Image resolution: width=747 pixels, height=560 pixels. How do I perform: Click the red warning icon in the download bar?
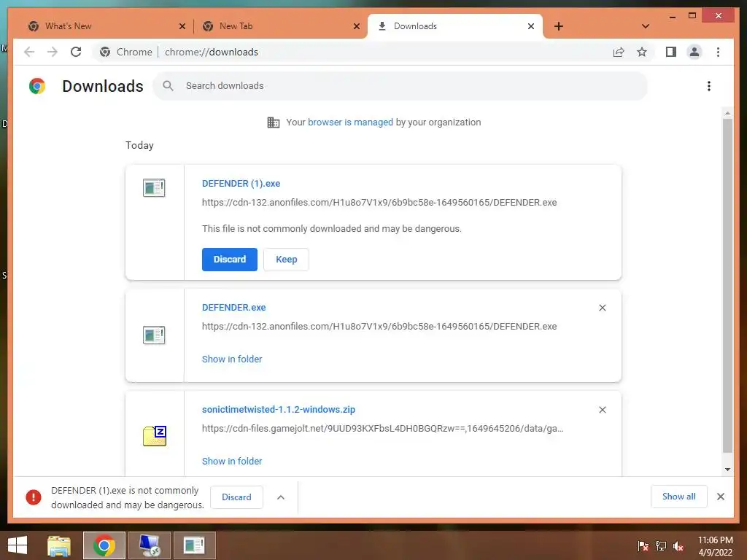34,497
